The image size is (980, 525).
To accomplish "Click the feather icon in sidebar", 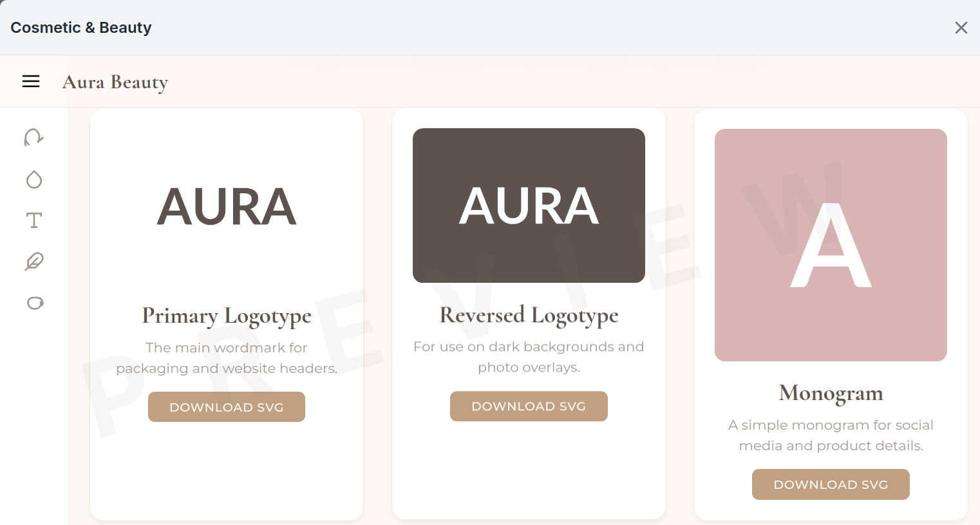I will coord(34,262).
